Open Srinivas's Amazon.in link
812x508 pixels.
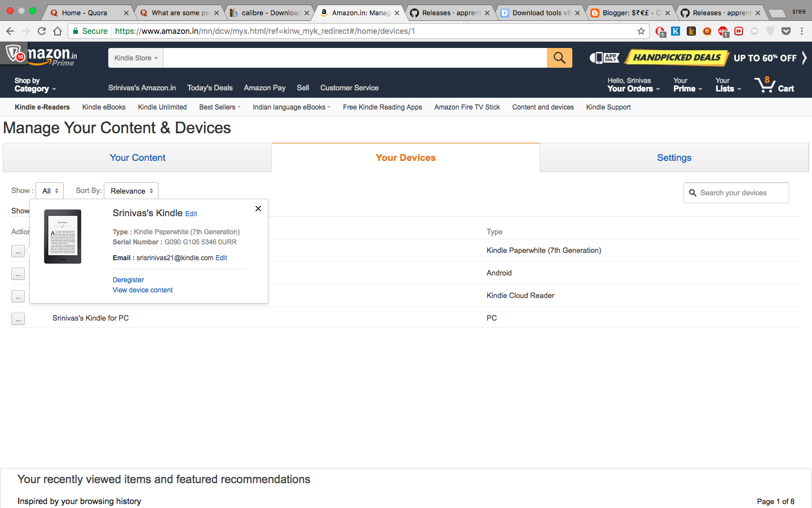(142, 88)
